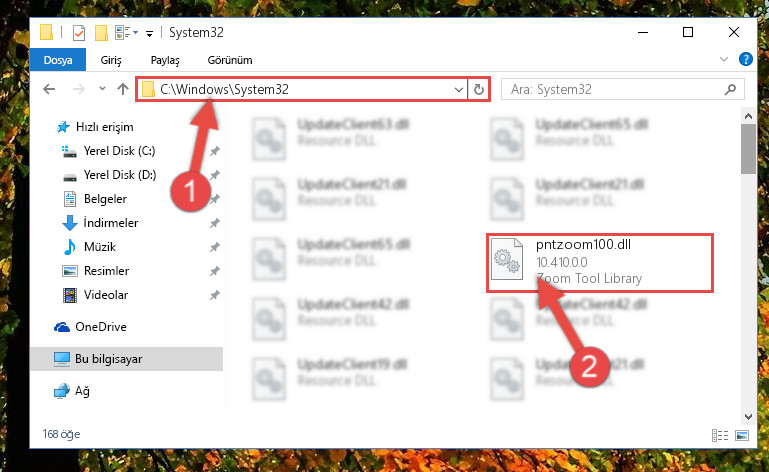Click the Back navigation arrow

[49, 89]
